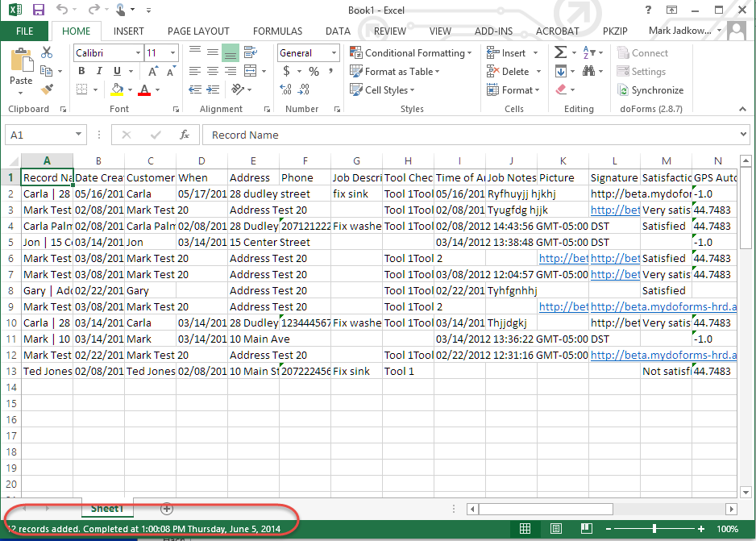
Task: Switch to the INSERT tab
Action: tap(129, 31)
